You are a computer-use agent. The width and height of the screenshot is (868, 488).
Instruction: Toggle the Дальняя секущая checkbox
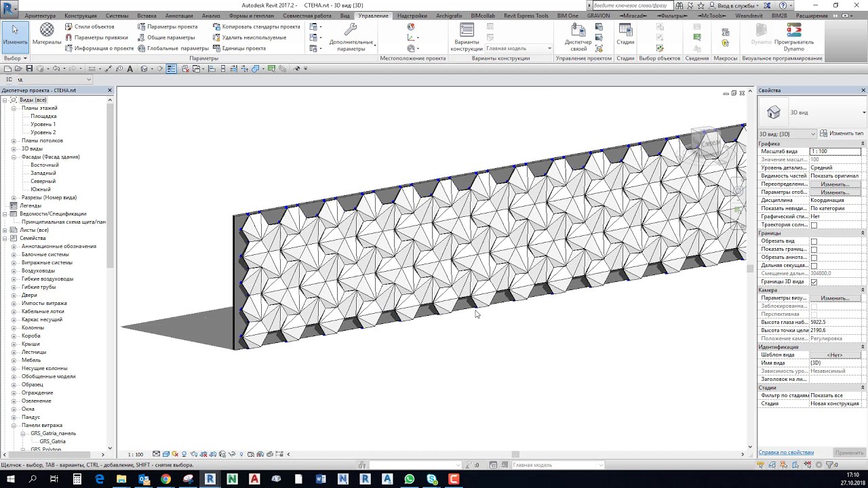pyautogui.click(x=814, y=266)
